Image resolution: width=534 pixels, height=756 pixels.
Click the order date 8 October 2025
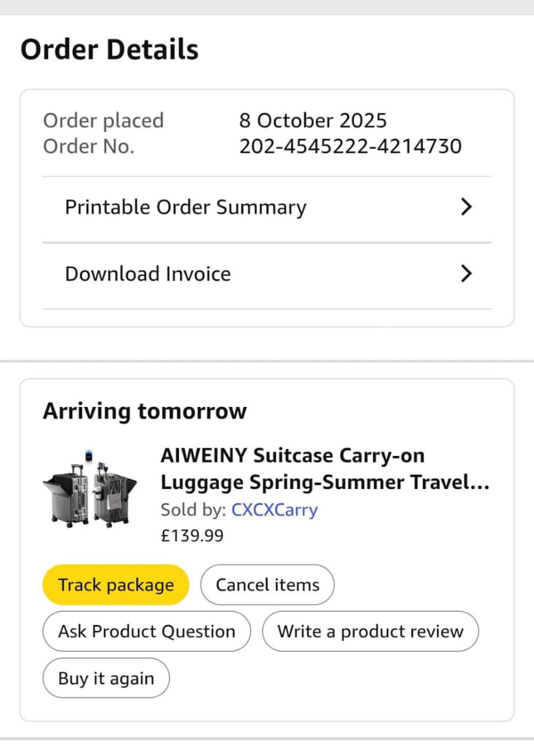[x=312, y=120]
